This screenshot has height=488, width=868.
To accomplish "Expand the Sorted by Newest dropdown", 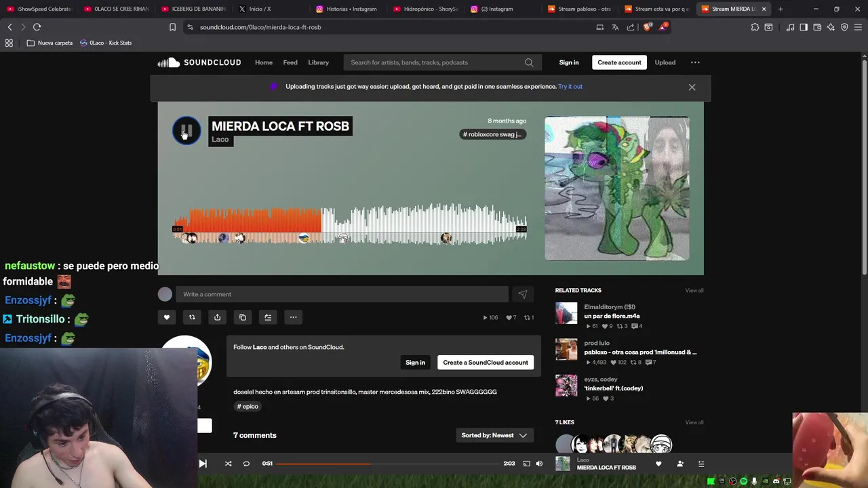I will point(494,435).
